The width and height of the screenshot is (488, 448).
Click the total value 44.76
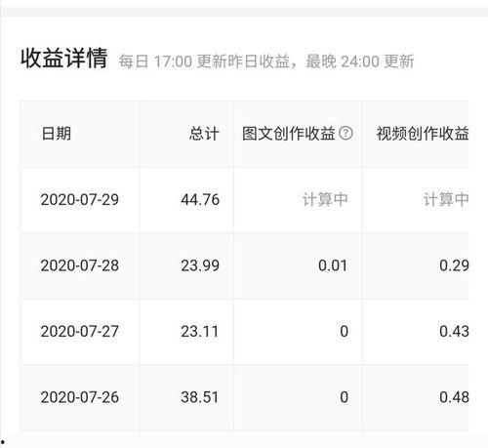[x=200, y=200]
